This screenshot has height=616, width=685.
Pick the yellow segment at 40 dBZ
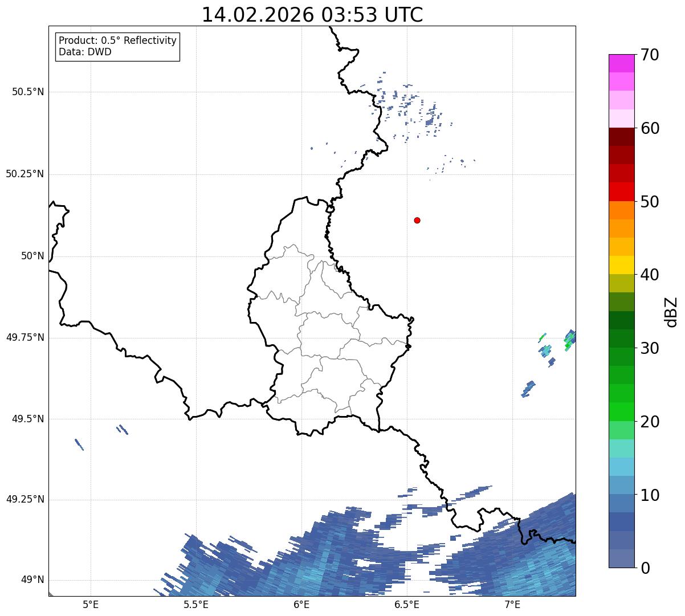(622, 265)
